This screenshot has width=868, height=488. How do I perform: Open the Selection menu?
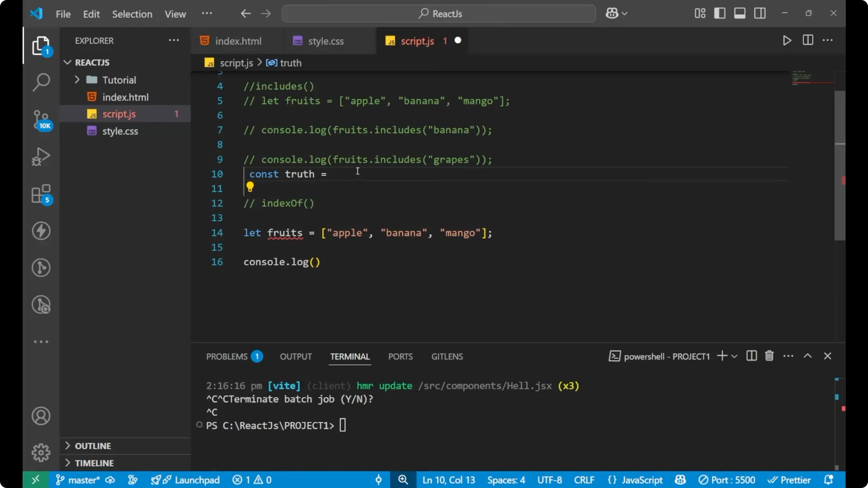[132, 14]
